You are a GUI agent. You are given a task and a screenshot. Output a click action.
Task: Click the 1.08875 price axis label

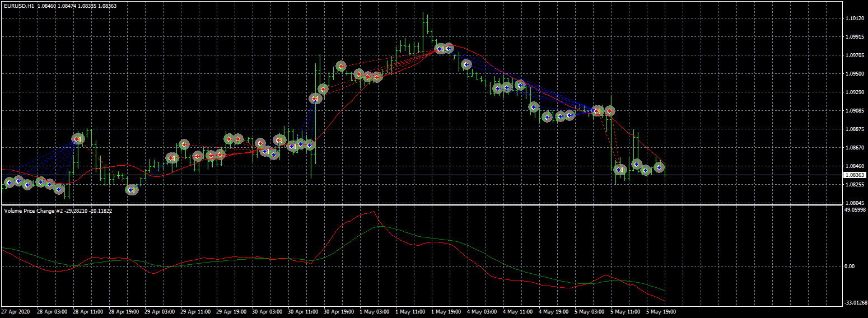[x=855, y=129]
